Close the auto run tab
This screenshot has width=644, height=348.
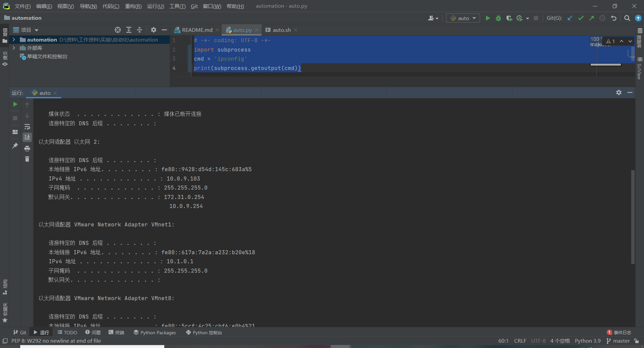(x=55, y=93)
